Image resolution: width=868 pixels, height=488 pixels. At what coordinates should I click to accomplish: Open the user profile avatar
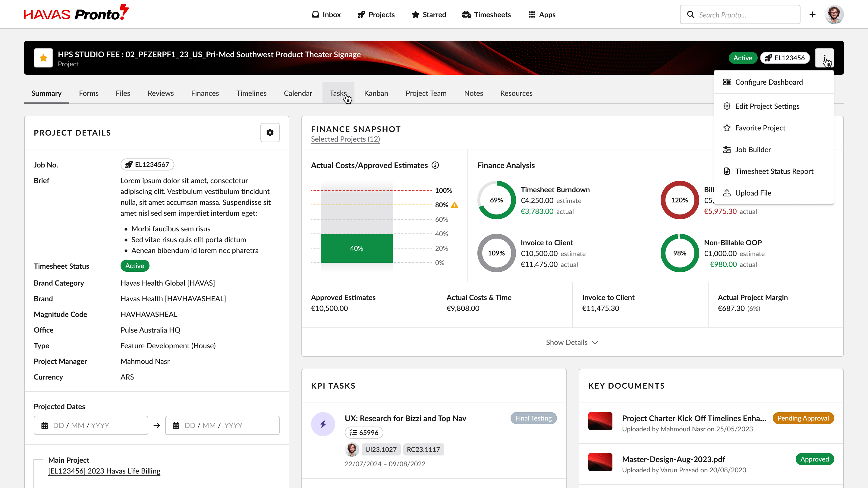click(834, 14)
